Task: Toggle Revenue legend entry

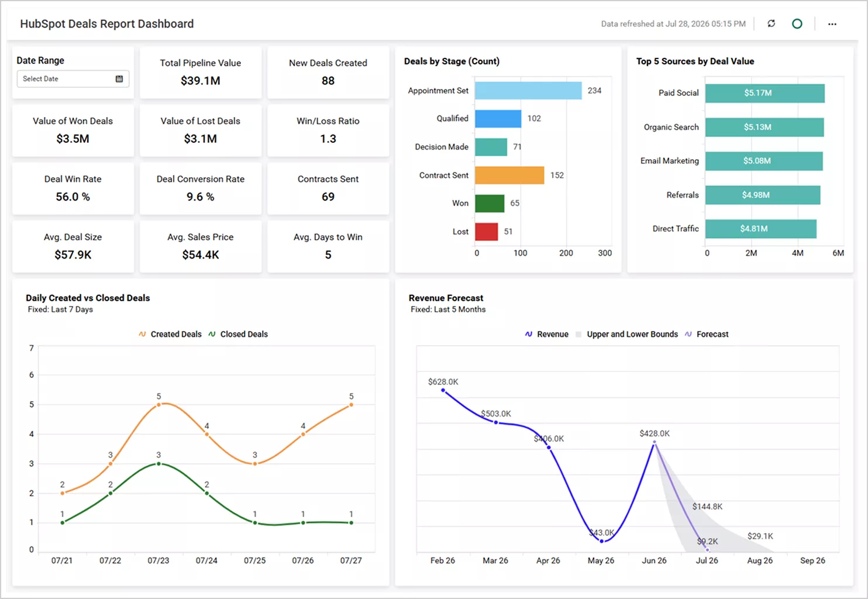Action: (546, 334)
